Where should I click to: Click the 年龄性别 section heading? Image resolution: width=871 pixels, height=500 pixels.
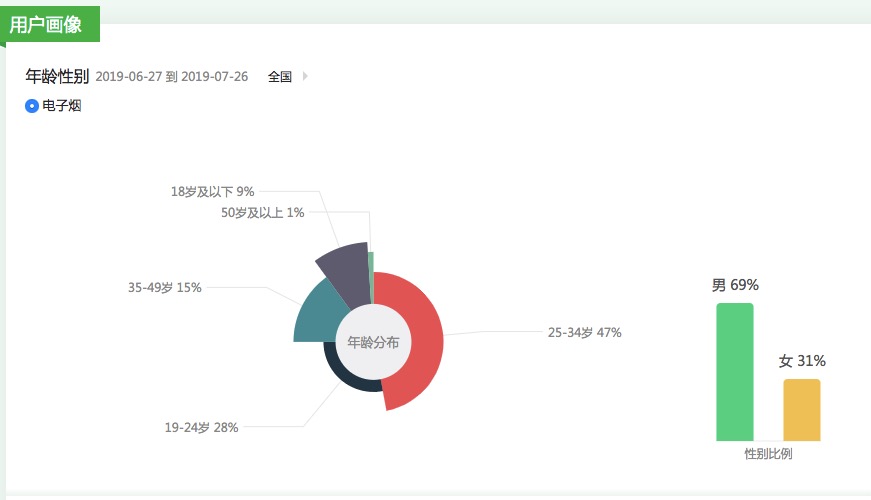(x=57, y=76)
